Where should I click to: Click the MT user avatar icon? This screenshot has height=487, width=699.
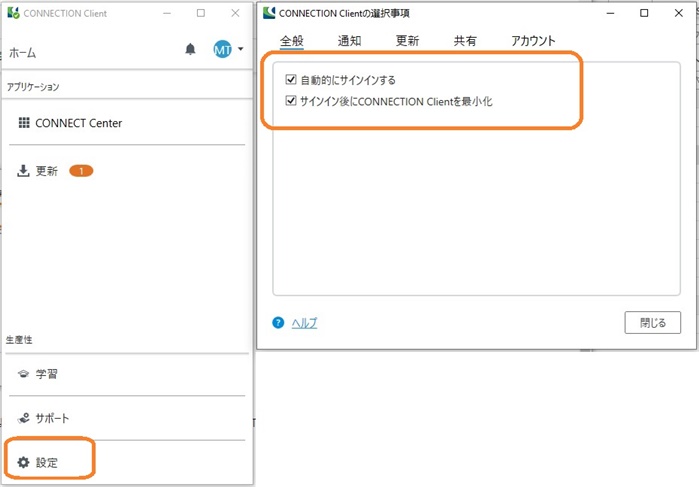(x=222, y=49)
